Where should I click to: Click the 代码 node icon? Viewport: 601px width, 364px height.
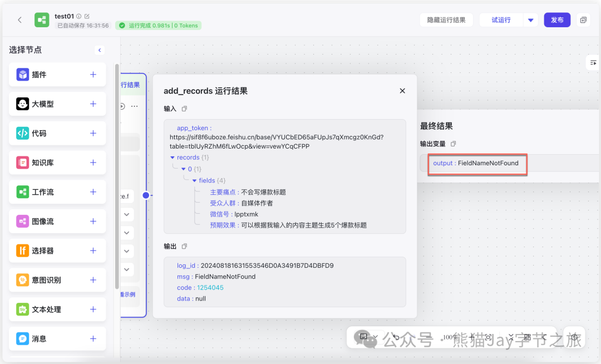[x=22, y=134]
